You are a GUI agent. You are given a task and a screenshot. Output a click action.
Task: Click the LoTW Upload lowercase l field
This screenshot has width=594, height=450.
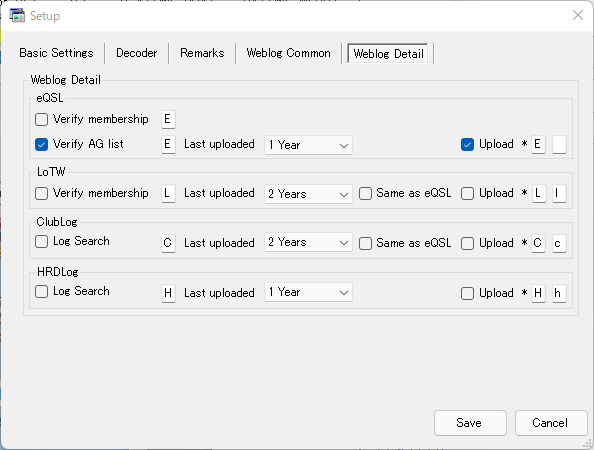(559, 194)
